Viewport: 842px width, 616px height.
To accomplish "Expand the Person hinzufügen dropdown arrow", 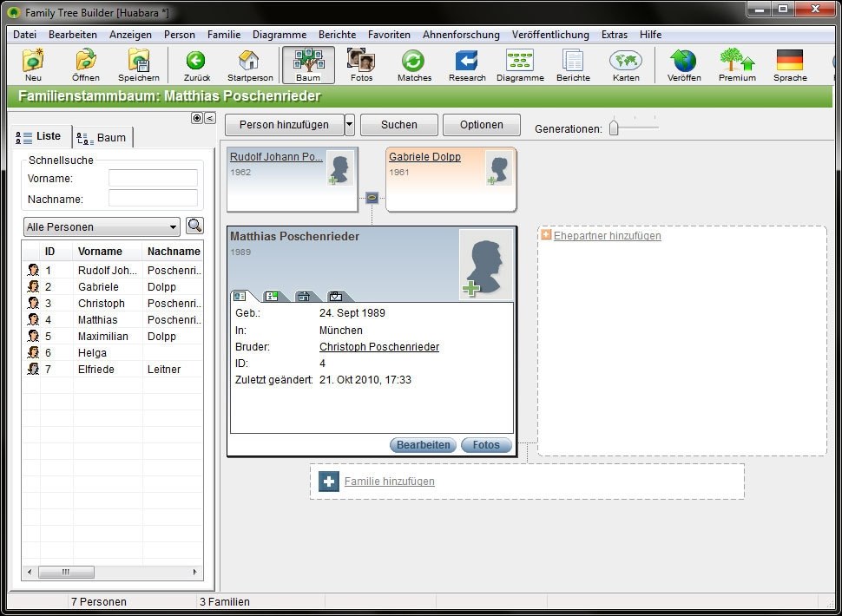I will [349, 125].
